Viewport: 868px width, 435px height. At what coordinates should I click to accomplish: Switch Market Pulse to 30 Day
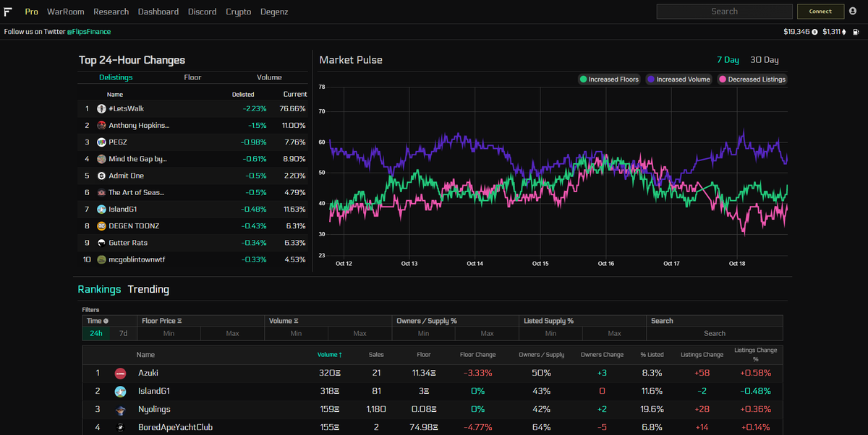click(765, 60)
